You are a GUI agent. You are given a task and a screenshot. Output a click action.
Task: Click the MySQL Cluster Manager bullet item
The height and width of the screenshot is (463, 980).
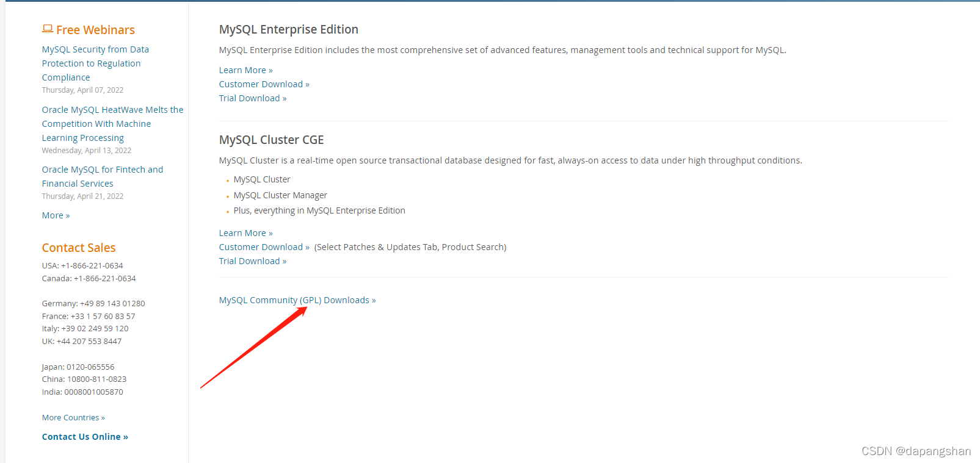coord(280,195)
